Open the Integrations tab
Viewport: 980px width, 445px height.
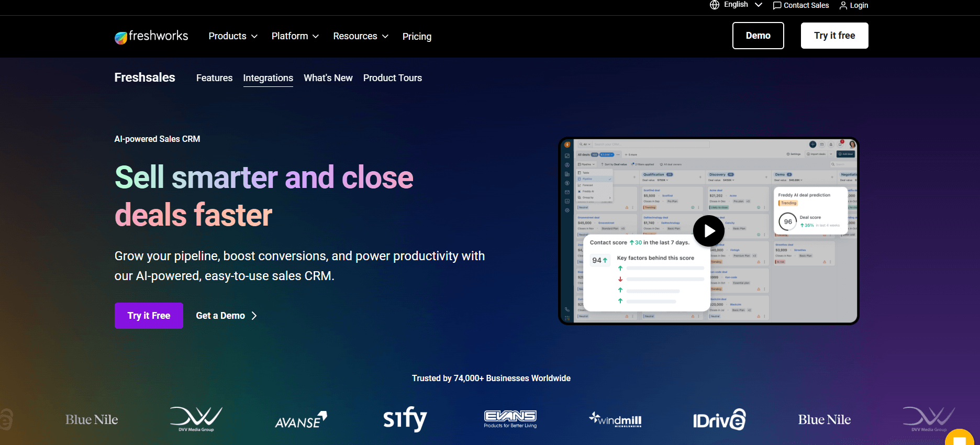268,78
